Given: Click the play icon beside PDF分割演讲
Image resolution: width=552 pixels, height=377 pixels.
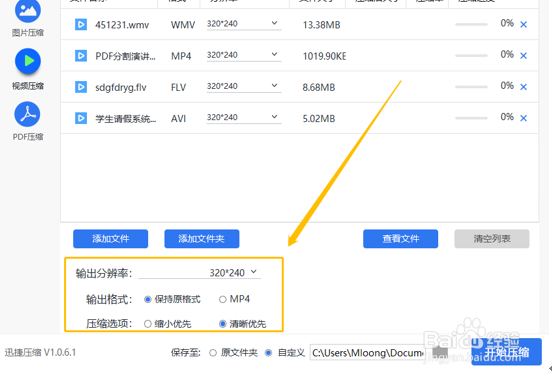Looking at the screenshot, I should click(x=81, y=56).
